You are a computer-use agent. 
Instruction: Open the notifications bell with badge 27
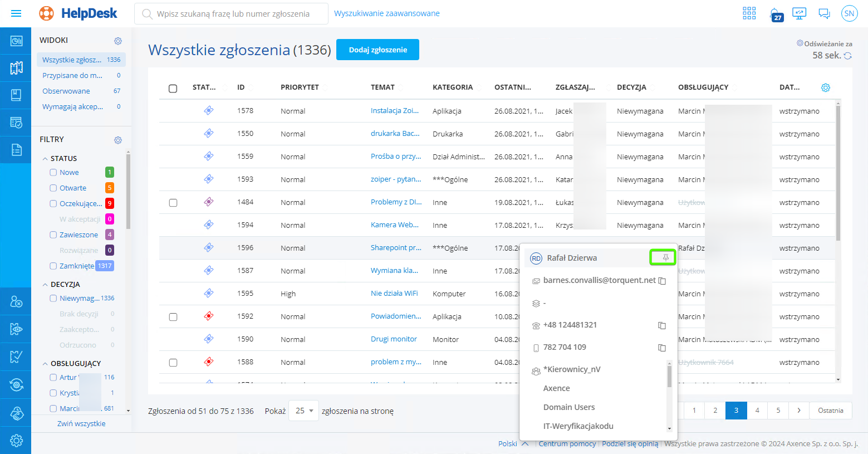point(774,14)
